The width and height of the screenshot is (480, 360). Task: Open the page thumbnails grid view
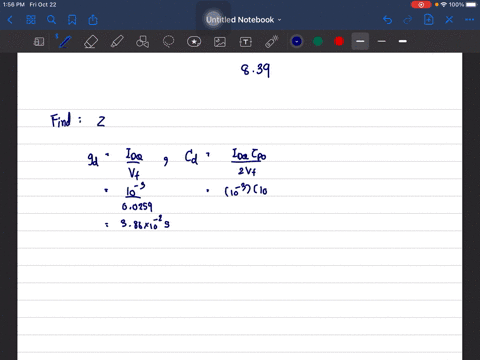tap(31, 20)
